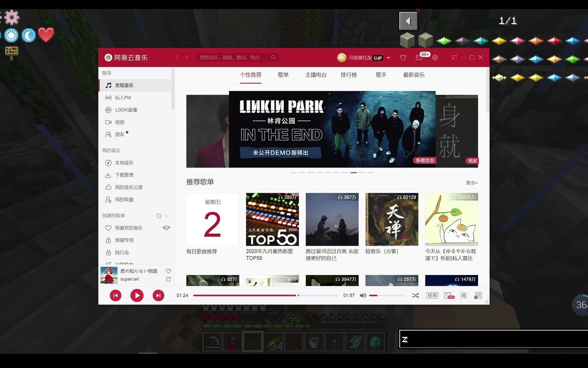Viewport: 588px width, 368px height.
Task: Collapse the 创建的歌单 section
Action: tap(167, 216)
